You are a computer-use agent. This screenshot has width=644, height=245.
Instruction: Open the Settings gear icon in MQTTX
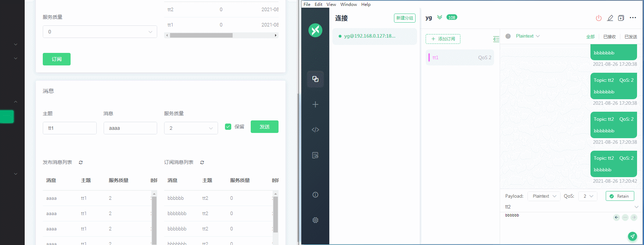[x=315, y=220]
